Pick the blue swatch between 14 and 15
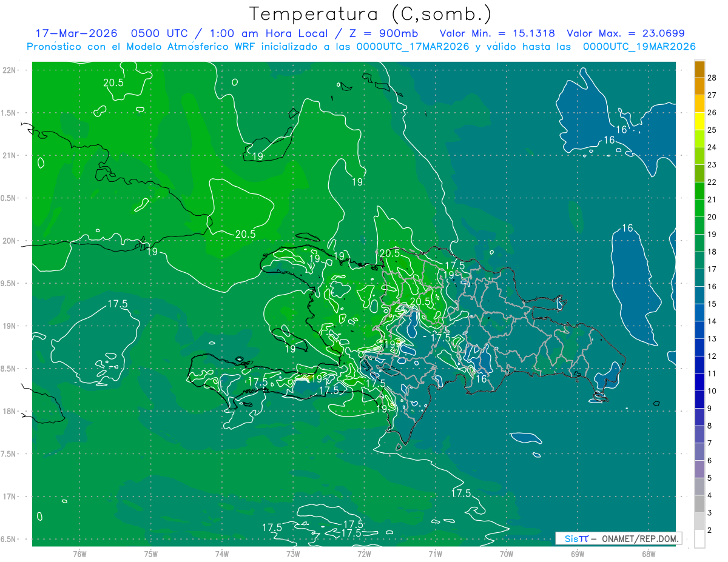The width and height of the screenshot is (728, 562). [699, 312]
